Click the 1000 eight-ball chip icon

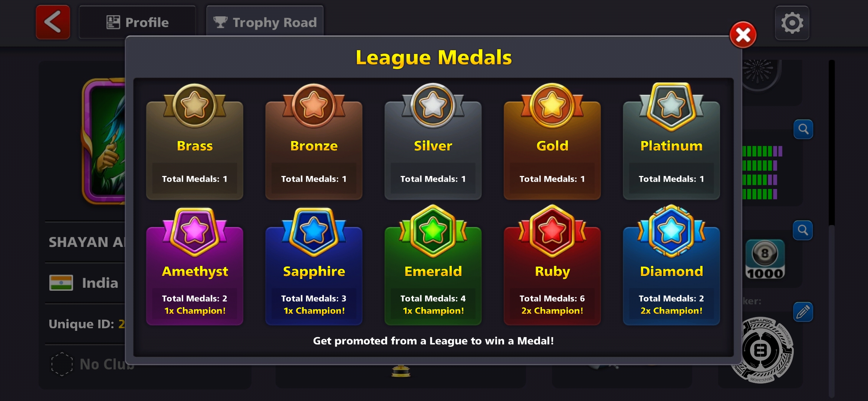tap(765, 259)
